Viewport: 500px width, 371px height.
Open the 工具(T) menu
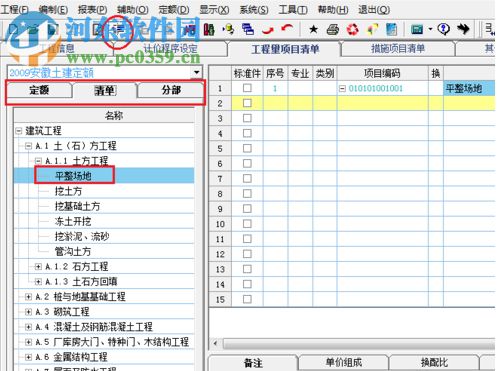293,9
